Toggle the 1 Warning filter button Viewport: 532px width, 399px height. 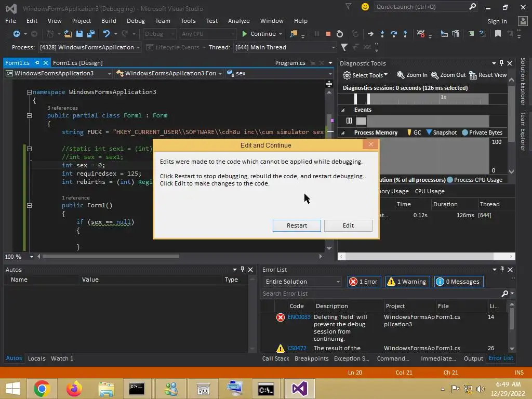tap(407, 282)
